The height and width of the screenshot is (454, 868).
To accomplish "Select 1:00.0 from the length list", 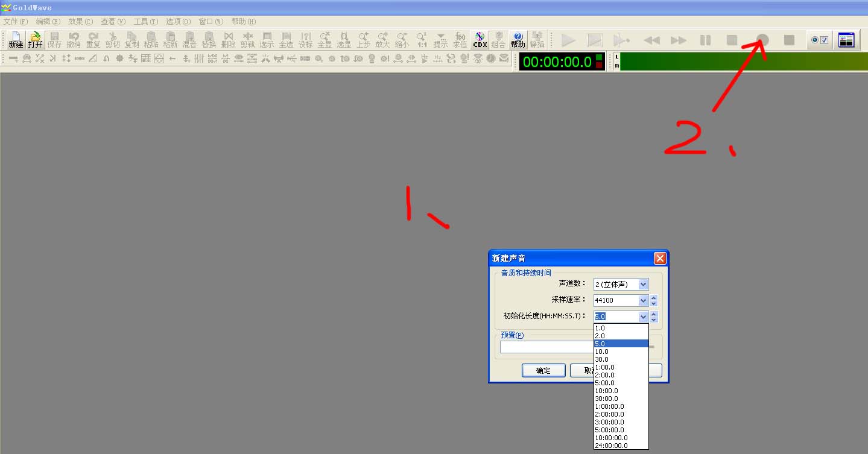I will pos(604,367).
